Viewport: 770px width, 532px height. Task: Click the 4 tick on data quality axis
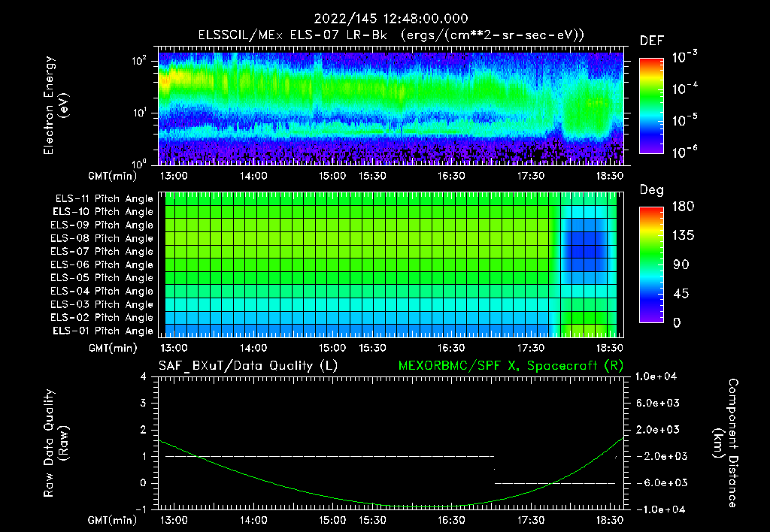143,376
